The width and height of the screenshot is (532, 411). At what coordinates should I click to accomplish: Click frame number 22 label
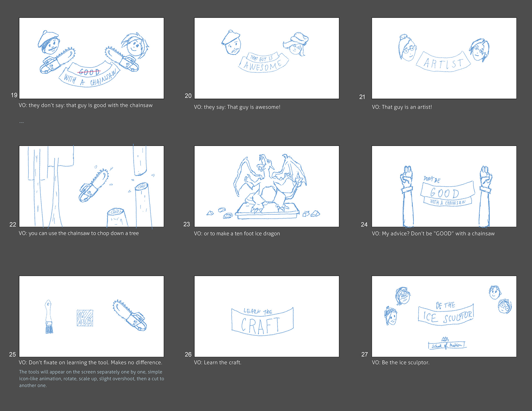coord(13,225)
